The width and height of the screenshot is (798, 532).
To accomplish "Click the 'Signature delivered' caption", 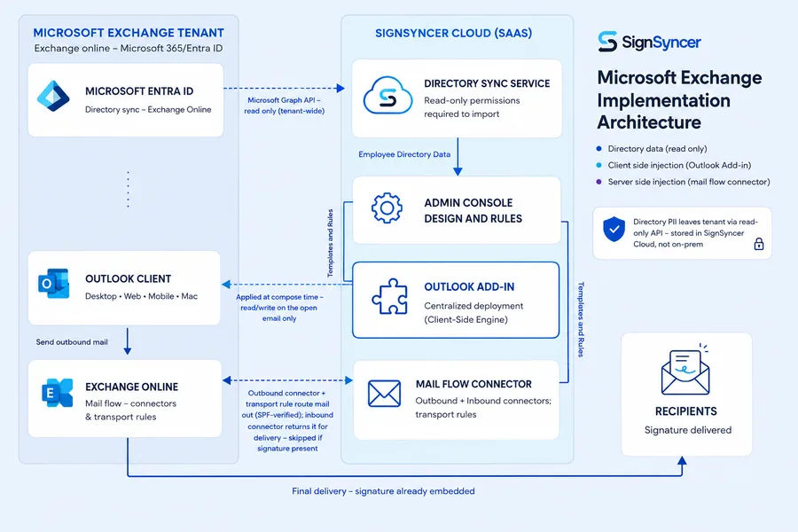I will [688, 430].
